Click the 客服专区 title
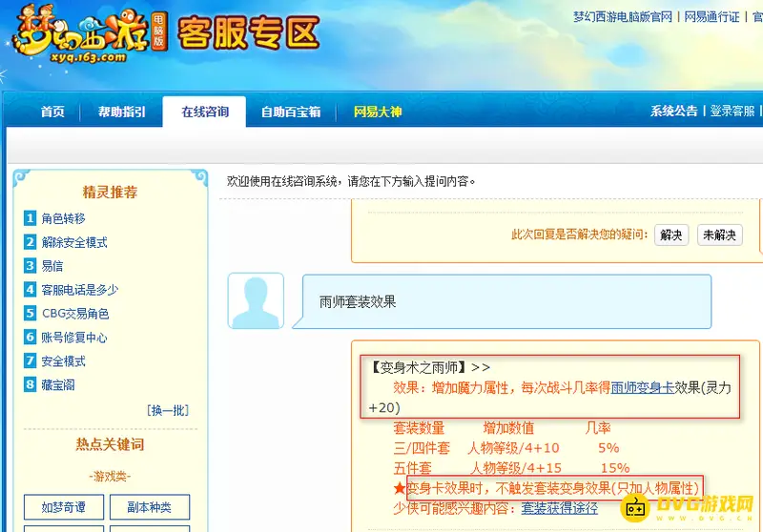Screen dimensions: 763x532 [x=249, y=33]
